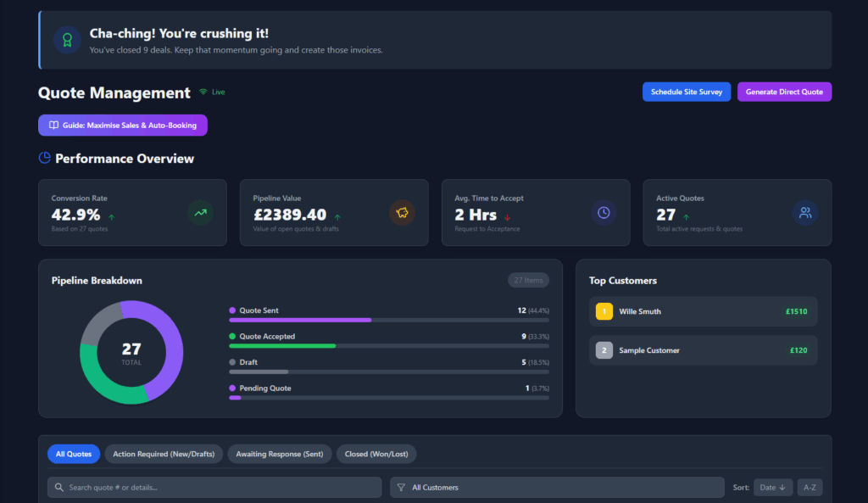Click the green trend chart icon
868x503 pixels.
pos(200,213)
